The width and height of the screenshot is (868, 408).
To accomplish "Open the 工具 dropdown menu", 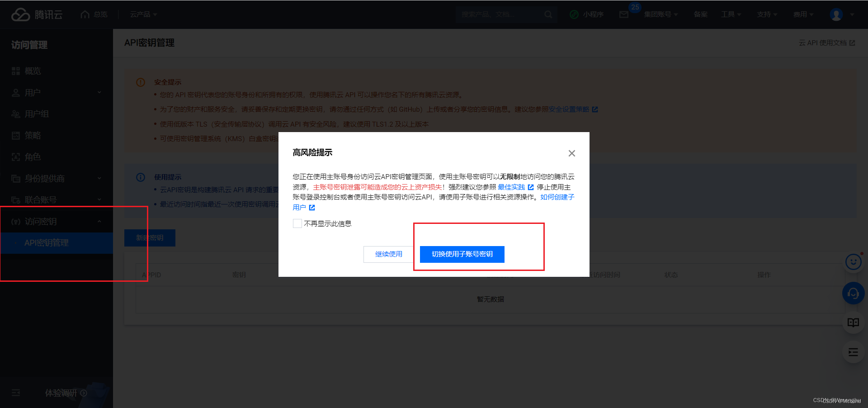I will click(731, 14).
